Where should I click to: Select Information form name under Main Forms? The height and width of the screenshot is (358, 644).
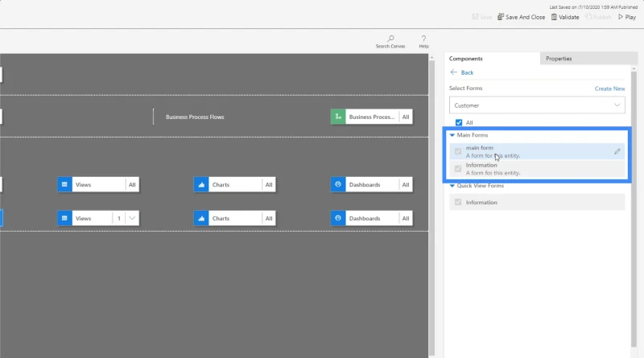(x=481, y=165)
